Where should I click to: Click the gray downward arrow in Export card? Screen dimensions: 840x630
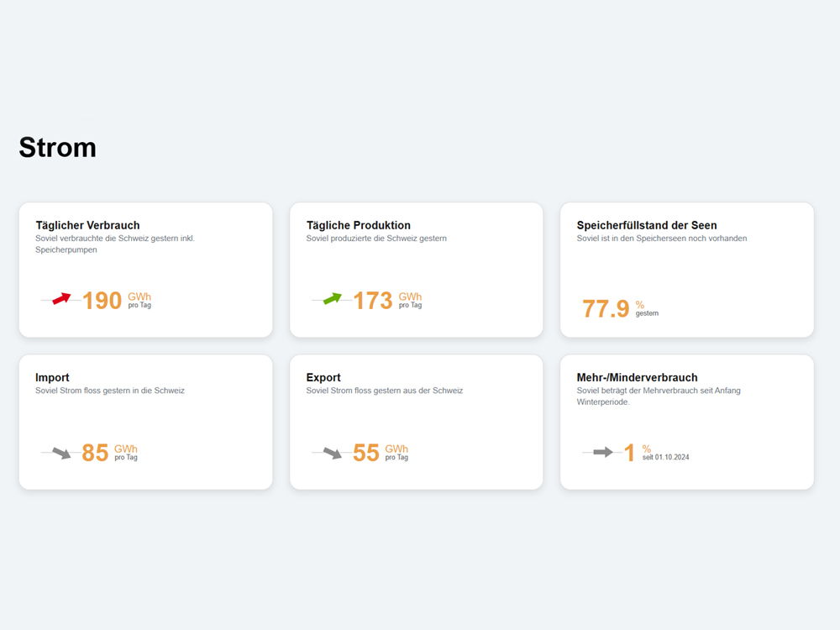(x=332, y=453)
